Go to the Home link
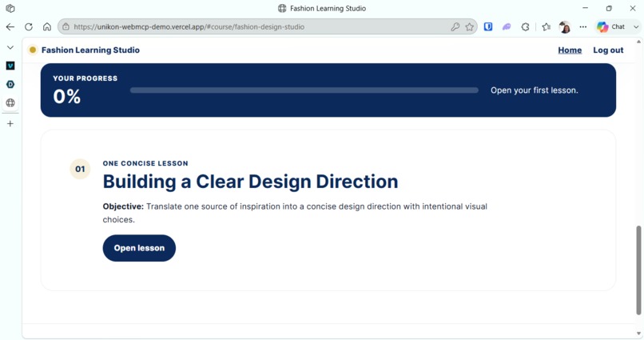The width and height of the screenshot is (644, 340). point(570,50)
